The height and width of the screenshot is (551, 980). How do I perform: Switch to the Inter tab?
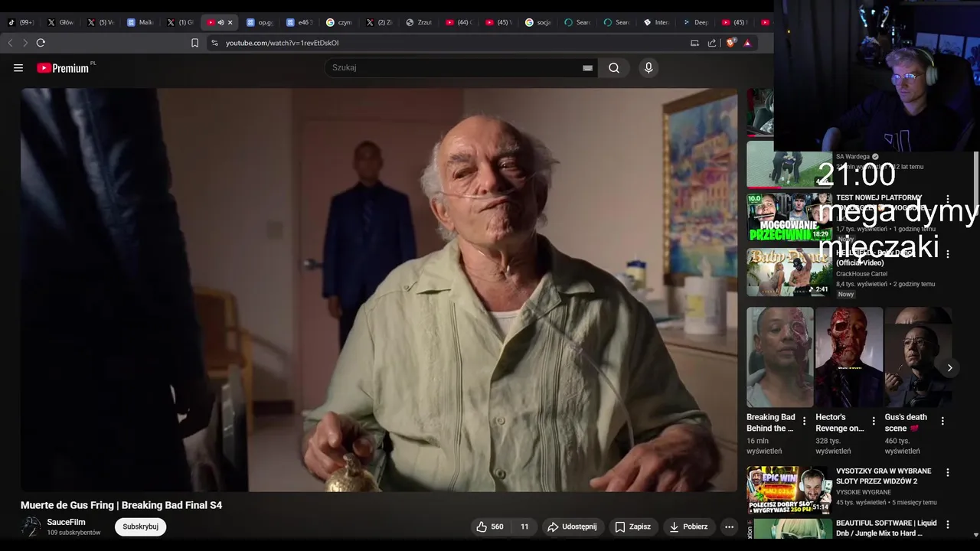coord(656,22)
